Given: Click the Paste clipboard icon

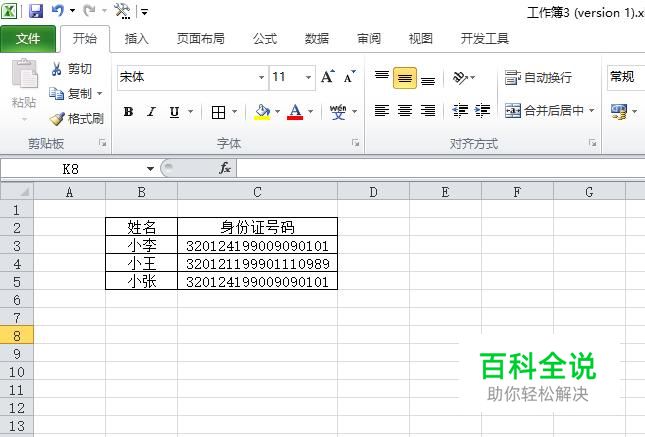Looking at the screenshot, I should pos(24,74).
